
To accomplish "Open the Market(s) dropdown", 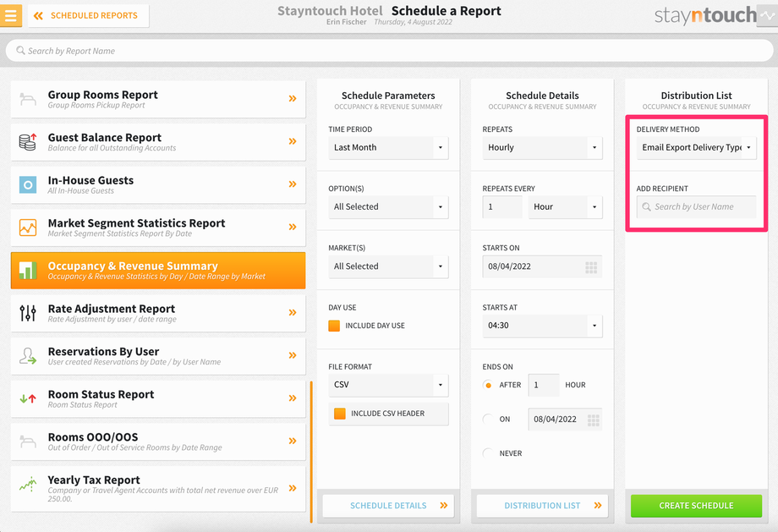I will 388,266.
